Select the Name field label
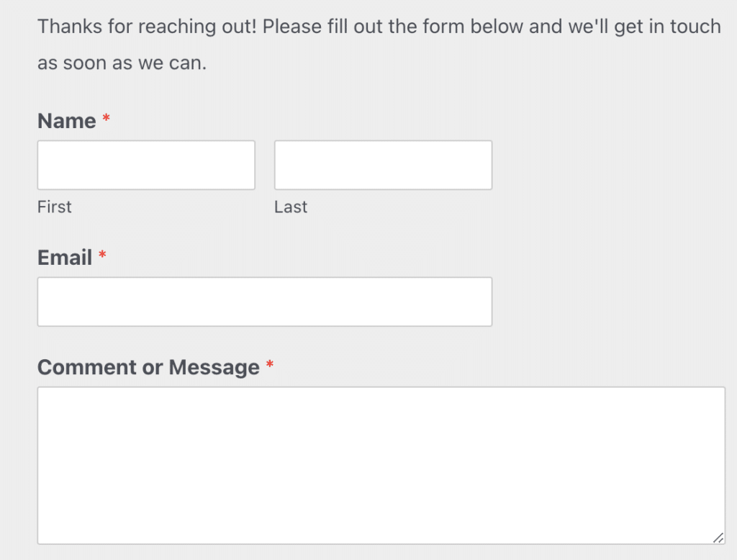This screenshot has width=737, height=560. click(65, 121)
